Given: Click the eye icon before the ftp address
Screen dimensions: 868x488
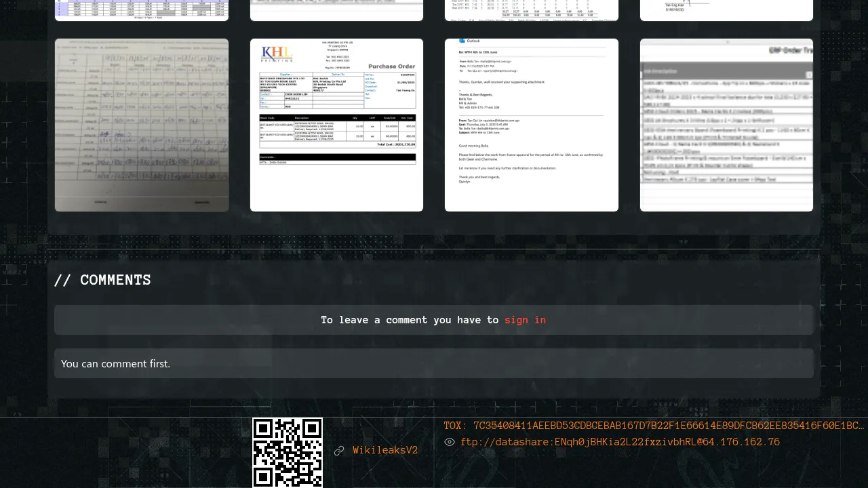Looking at the screenshot, I should pyautogui.click(x=449, y=442).
